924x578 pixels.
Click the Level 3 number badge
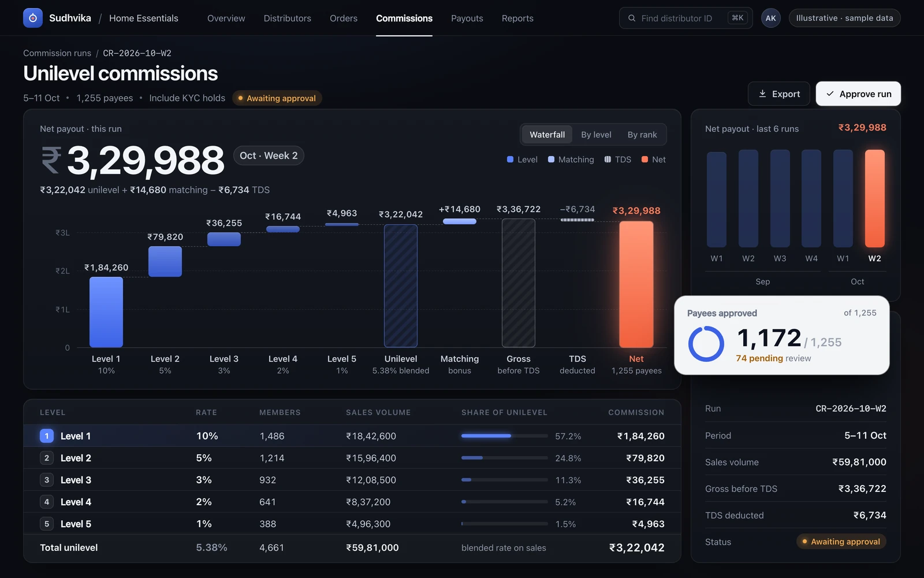tap(47, 480)
